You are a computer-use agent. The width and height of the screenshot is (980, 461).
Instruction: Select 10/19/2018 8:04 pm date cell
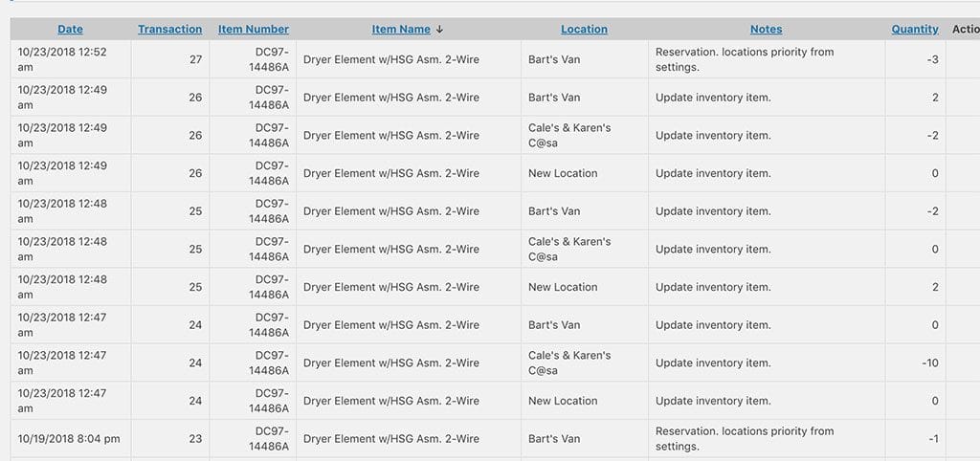pyautogui.click(x=71, y=438)
